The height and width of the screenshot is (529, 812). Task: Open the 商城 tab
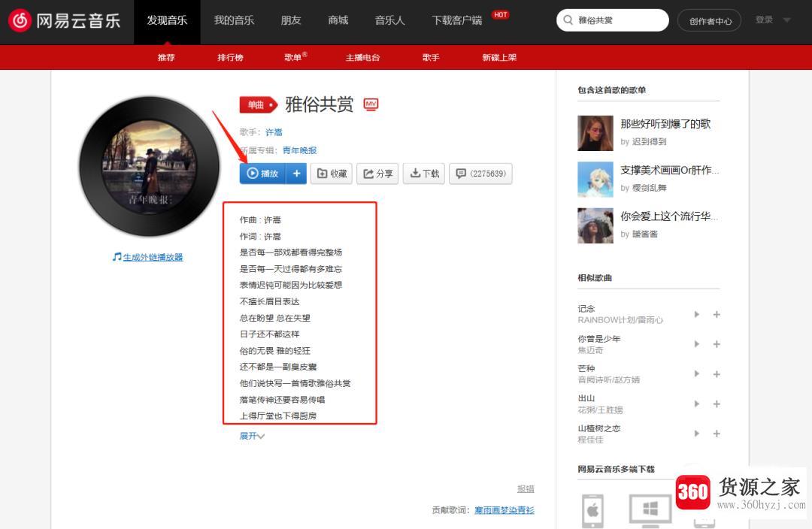[x=338, y=21]
